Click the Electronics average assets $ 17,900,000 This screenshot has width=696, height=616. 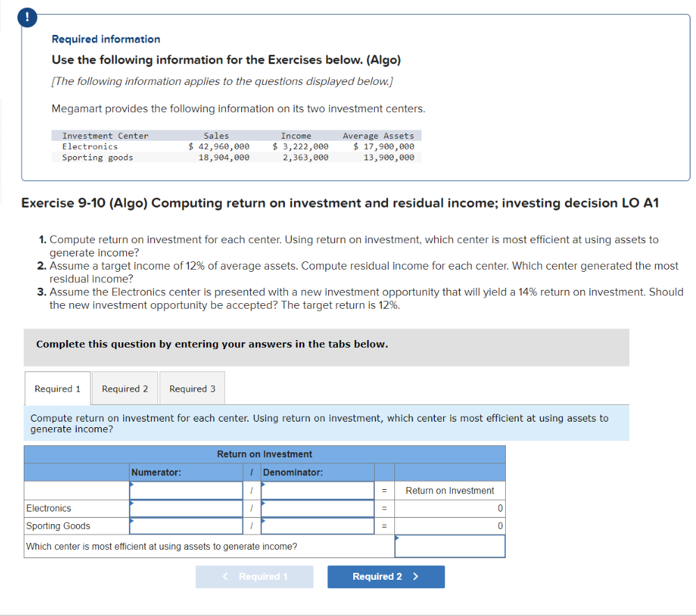383,146
